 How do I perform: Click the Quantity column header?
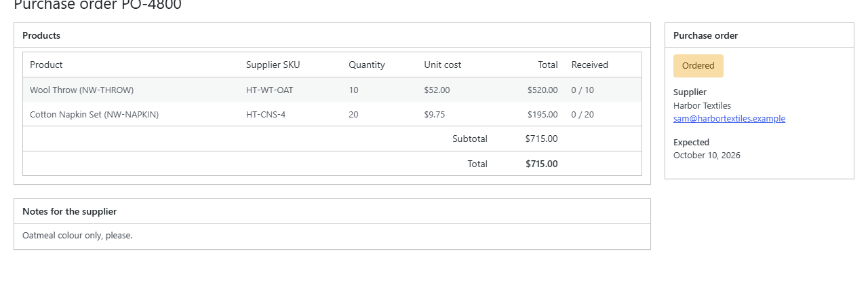click(x=367, y=65)
